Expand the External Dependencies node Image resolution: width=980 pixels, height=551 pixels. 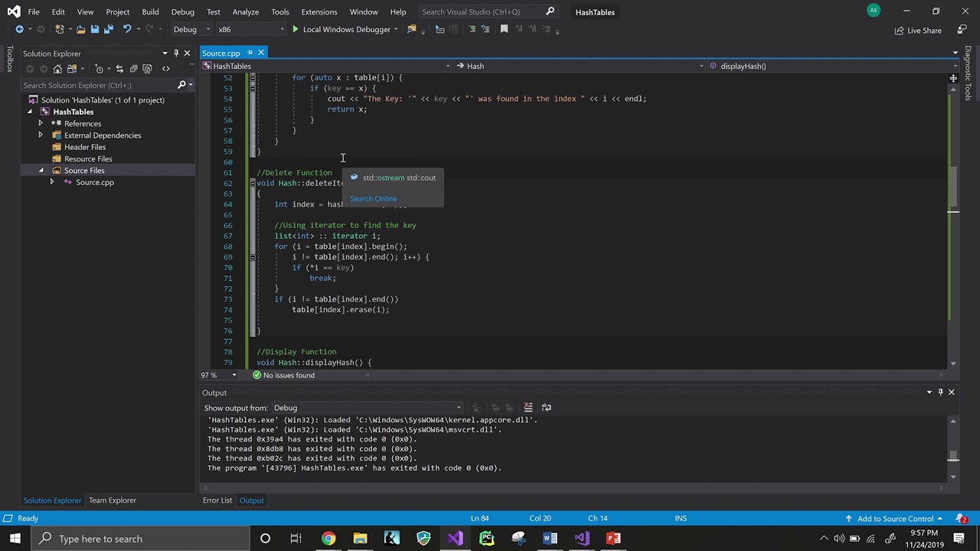point(41,135)
